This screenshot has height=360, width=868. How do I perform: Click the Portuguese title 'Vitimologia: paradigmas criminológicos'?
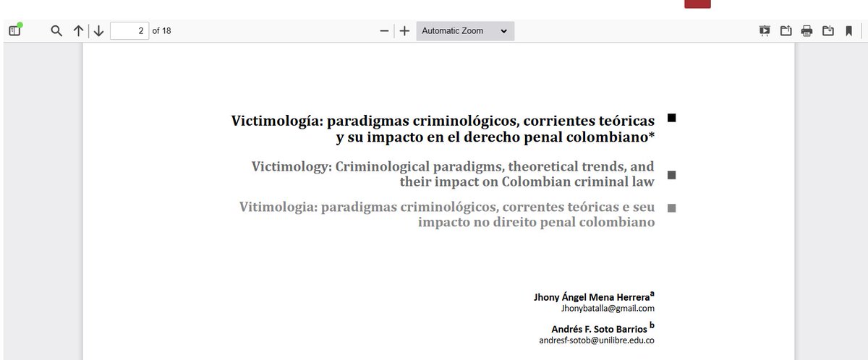click(370, 207)
